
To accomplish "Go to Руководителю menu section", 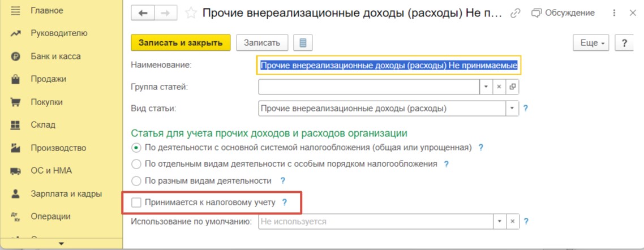I will [59, 33].
